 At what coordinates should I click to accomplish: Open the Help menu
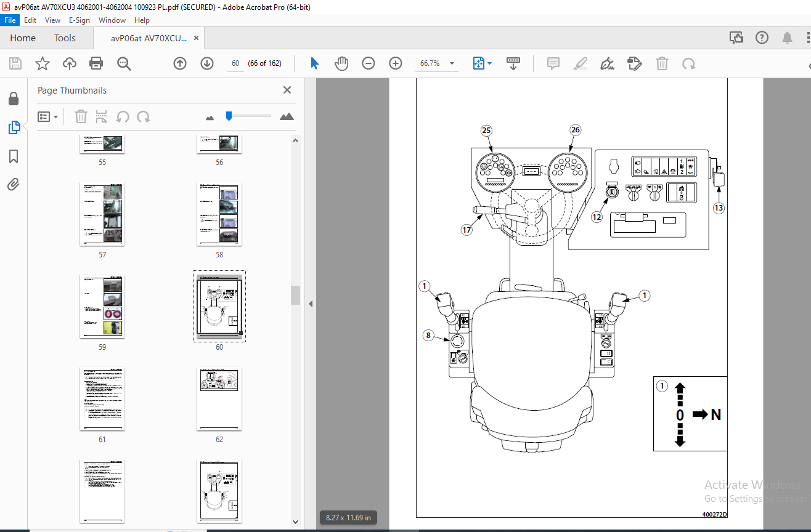[142, 20]
